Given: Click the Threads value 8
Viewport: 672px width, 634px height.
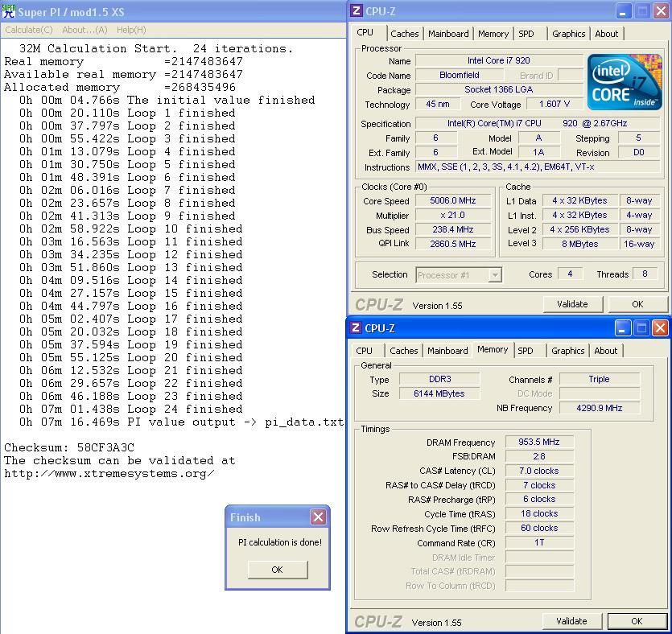Looking at the screenshot, I should [645, 274].
